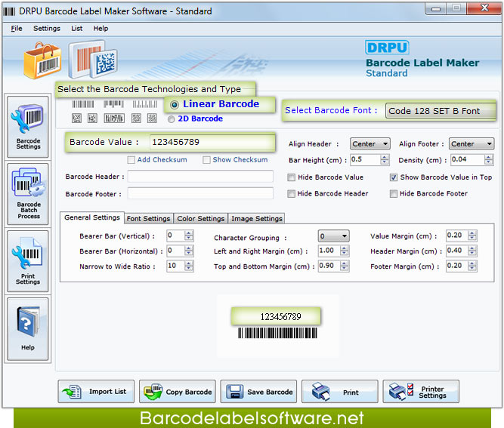Switch to General Settings tab
The width and height of the screenshot is (504, 428).
pyautogui.click(x=92, y=217)
